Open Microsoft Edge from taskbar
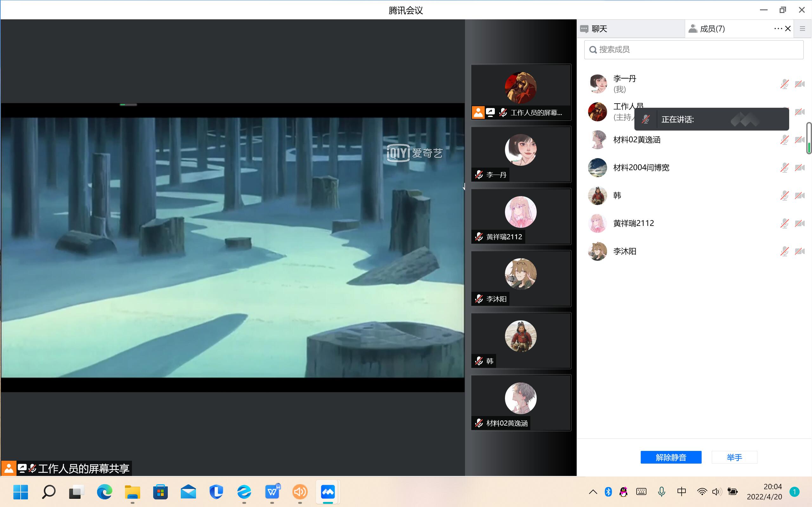This screenshot has height=507, width=812. pos(104,492)
